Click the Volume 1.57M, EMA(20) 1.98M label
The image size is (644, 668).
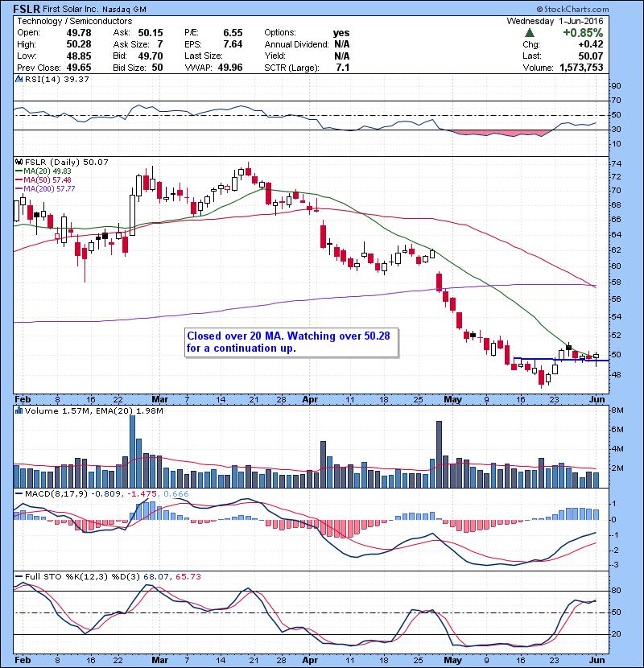point(93,411)
